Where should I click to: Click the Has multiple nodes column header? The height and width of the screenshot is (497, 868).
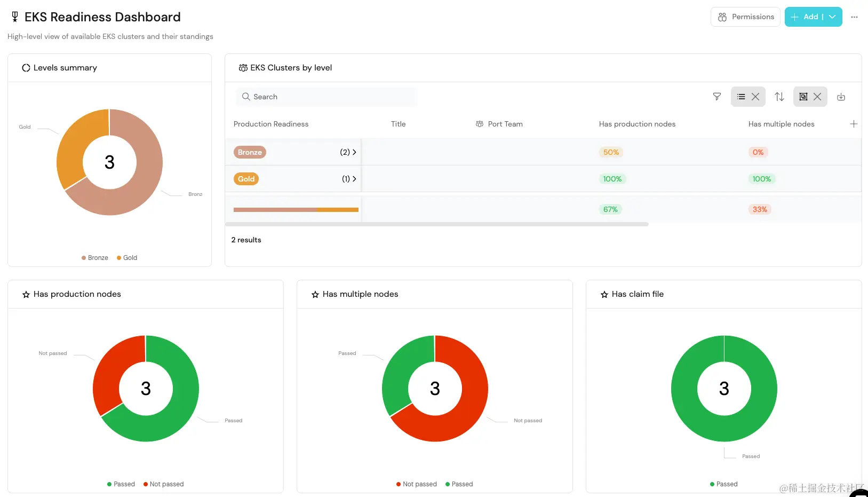[781, 124]
